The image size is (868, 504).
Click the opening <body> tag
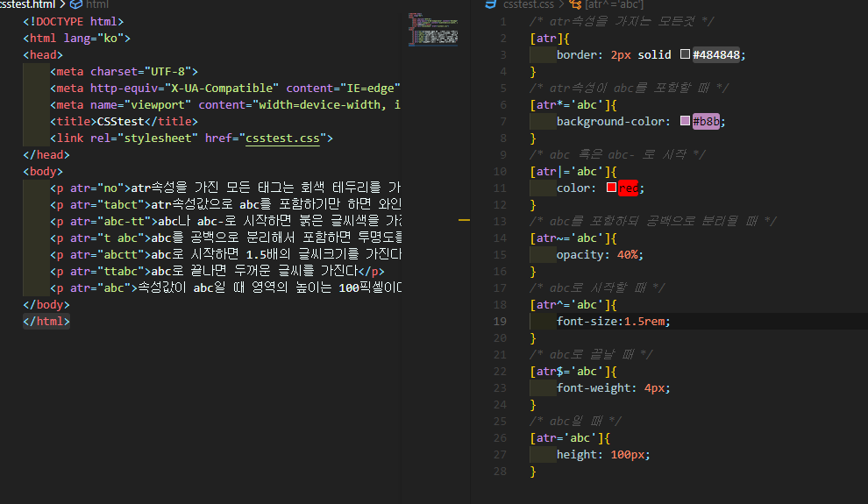coord(43,171)
